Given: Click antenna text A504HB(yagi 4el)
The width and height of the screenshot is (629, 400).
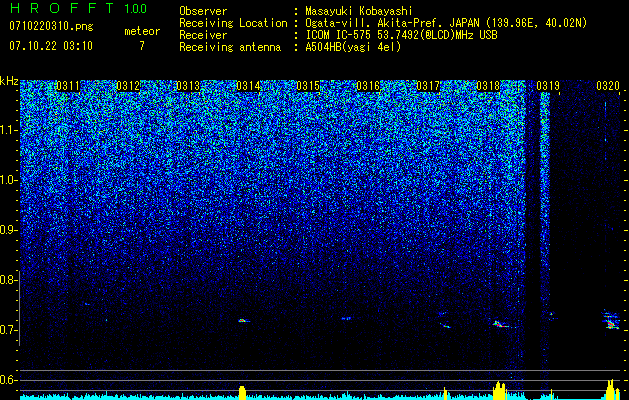Looking at the screenshot, I should (353, 47).
